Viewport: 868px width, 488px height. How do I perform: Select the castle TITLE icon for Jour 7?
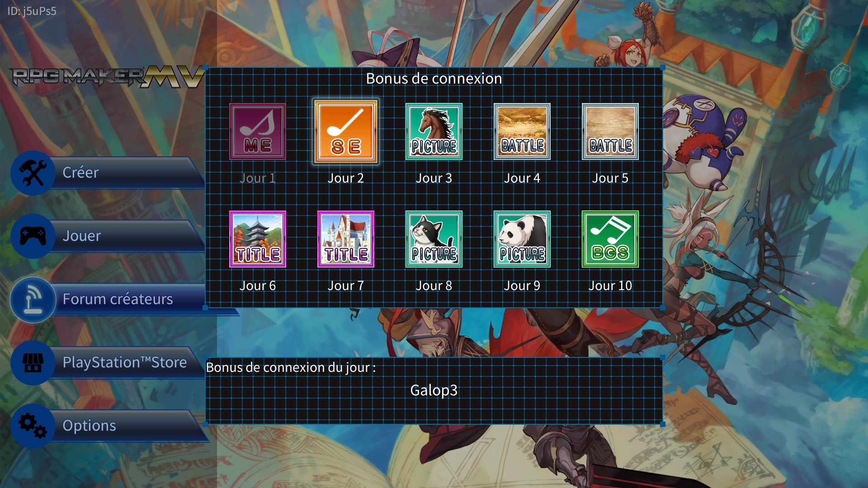coord(346,239)
